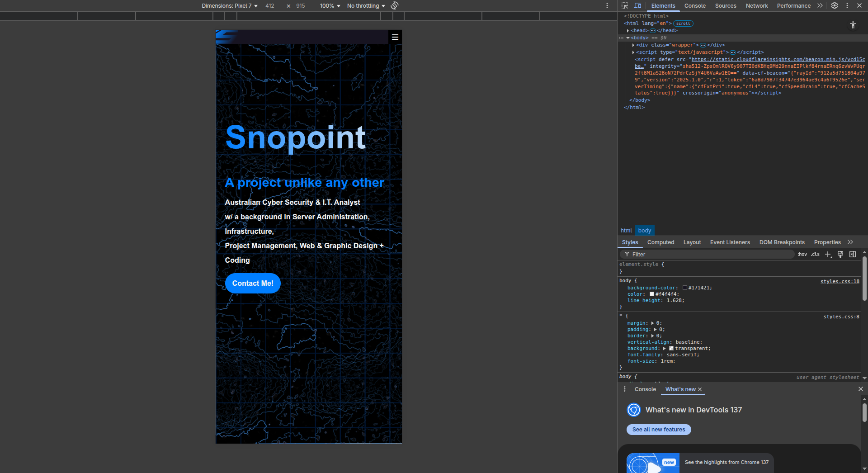The image size is (868, 473).
Task: Open the Computed styles tab
Action: pos(660,242)
